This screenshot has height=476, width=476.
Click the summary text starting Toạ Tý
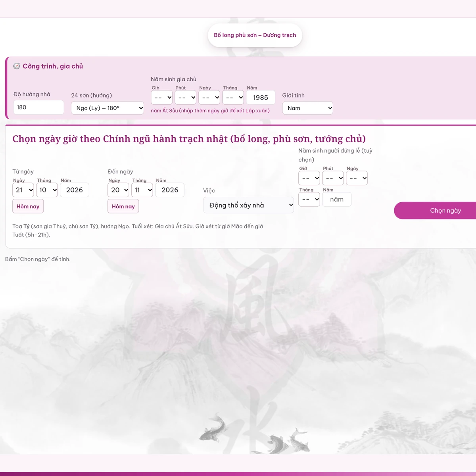tap(138, 230)
